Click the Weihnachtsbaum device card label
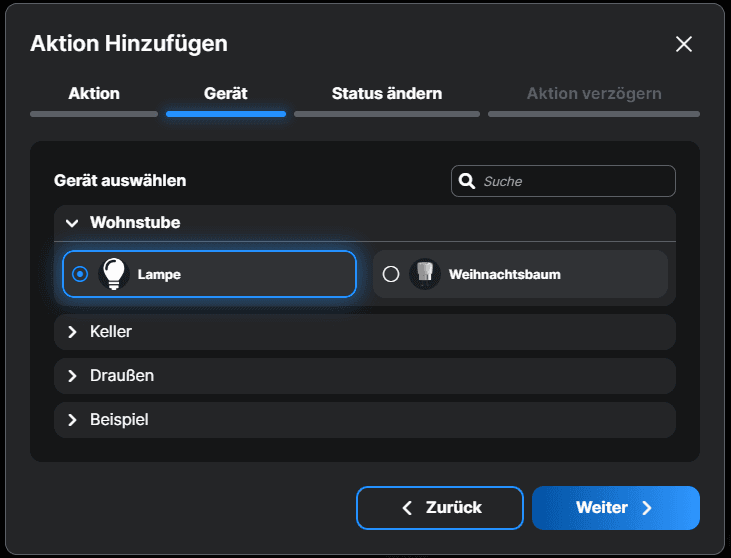The image size is (731, 558). 505,274
